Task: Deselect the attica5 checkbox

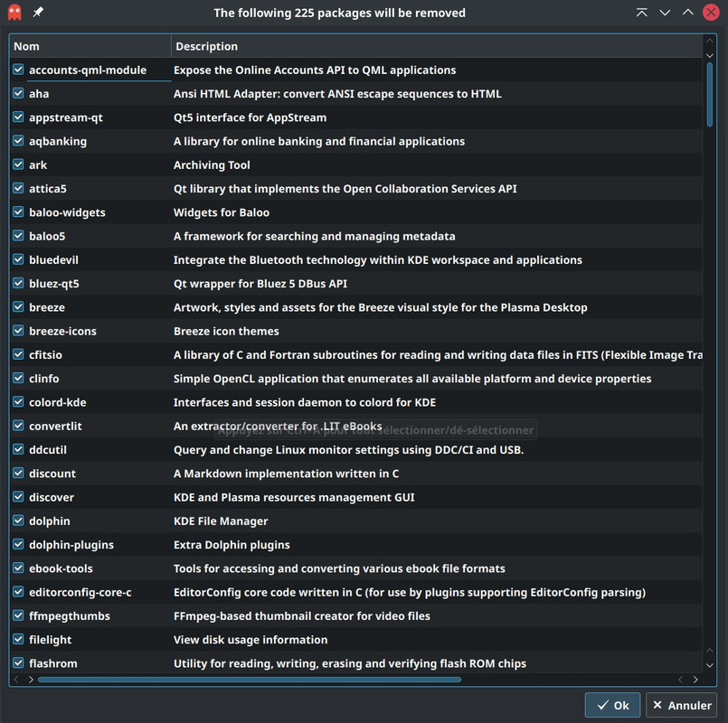Action: click(x=18, y=188)
